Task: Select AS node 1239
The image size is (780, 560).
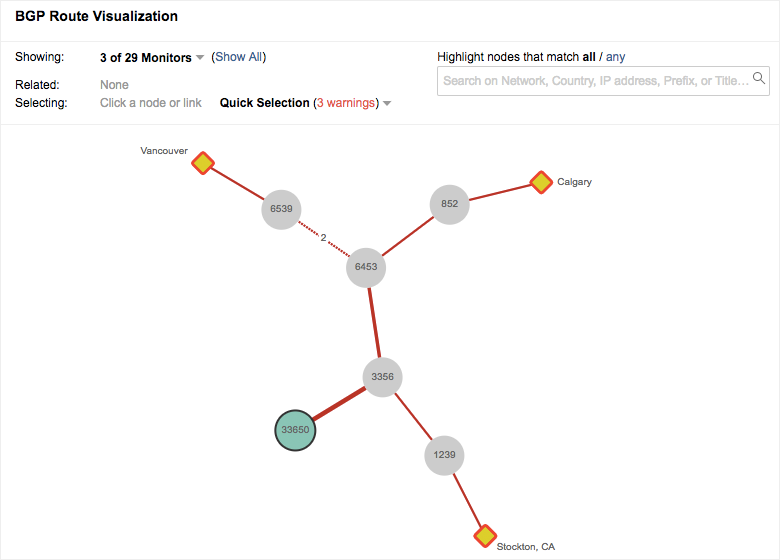Action: click(x=444, y=455)
